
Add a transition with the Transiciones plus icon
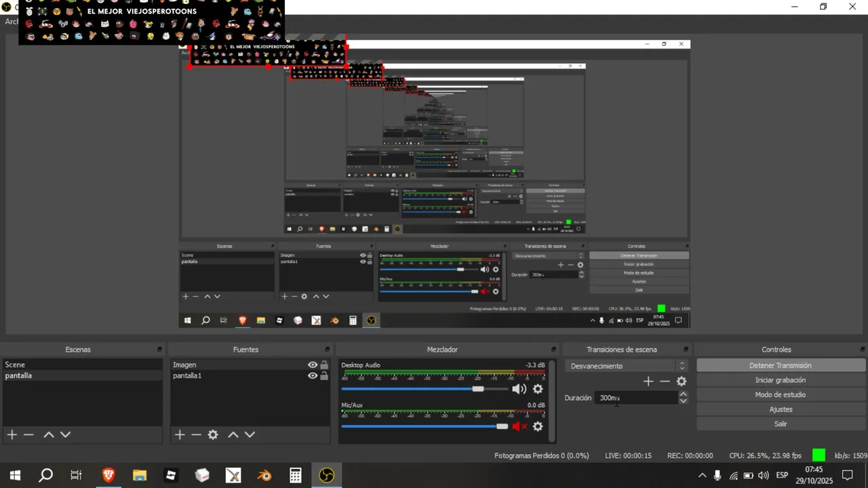(x=648, y=382)
